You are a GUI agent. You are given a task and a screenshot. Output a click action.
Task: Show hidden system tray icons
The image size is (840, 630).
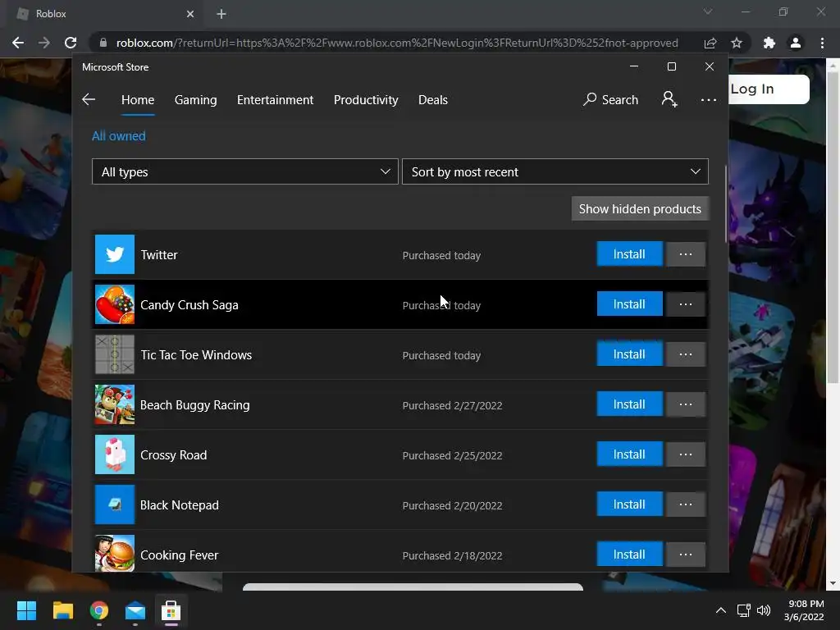tap(721, 610)
